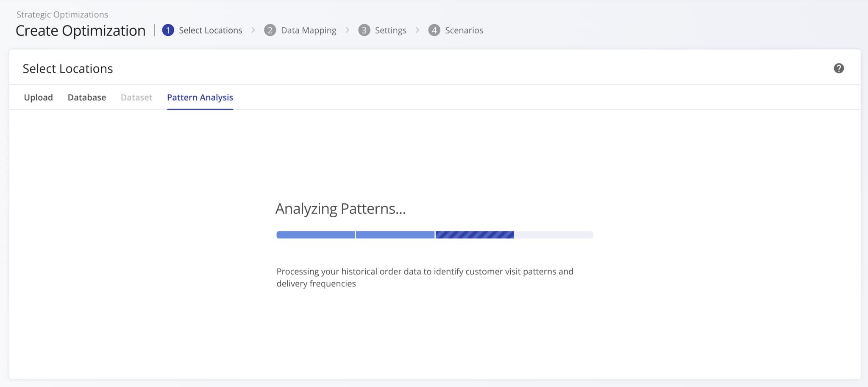Open the Pattern Analysis tab
This screenshot has width=868, height=387.
click(x=200, y=97)
